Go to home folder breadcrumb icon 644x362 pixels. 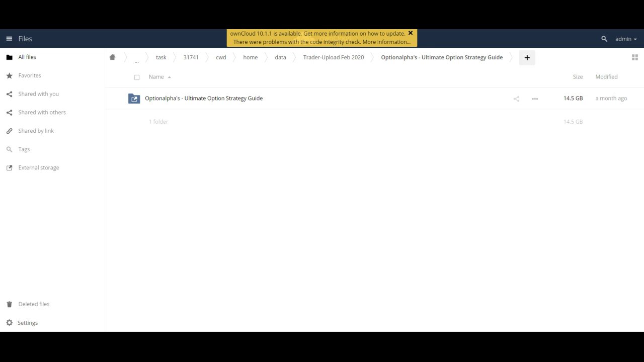112,57
